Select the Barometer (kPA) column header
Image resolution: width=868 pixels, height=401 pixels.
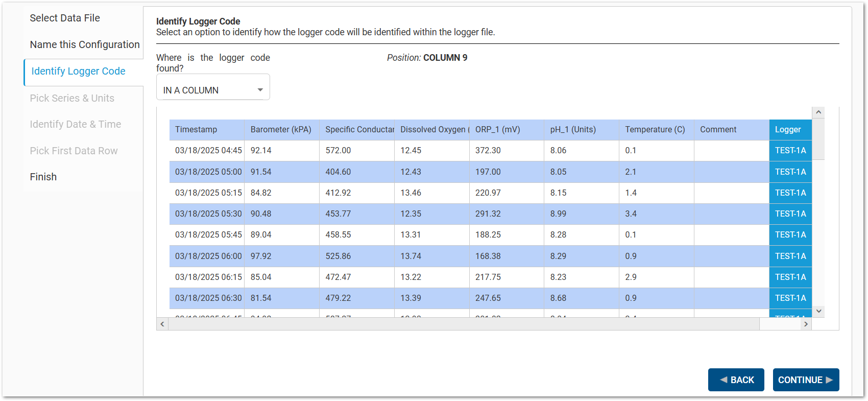coord(282,130)
